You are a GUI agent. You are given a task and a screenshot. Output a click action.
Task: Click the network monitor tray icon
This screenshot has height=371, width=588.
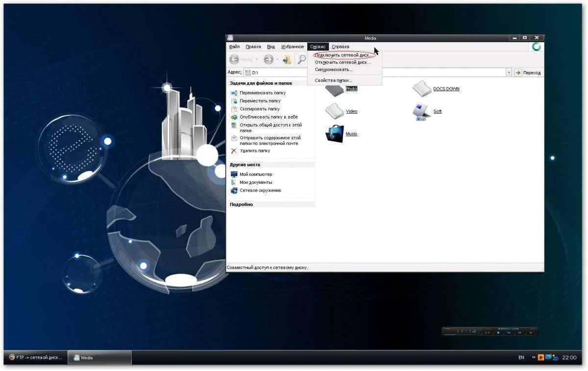point(548,356)
